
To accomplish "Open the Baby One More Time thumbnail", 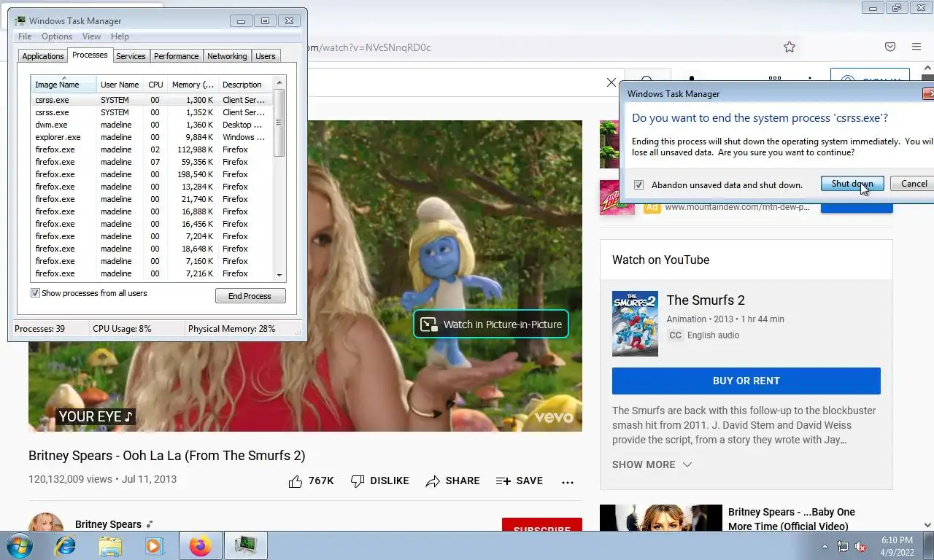I will tap(661, 518).
